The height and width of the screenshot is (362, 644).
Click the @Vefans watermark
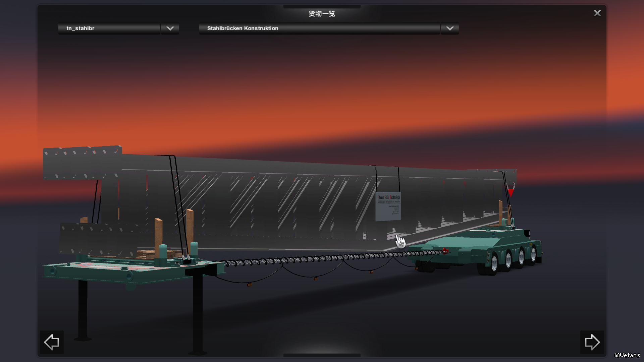tap(627, 355)
